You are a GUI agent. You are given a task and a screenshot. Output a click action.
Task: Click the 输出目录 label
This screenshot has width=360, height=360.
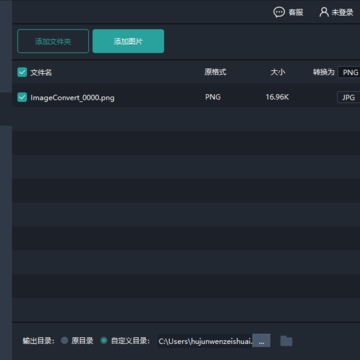(39, 341)
